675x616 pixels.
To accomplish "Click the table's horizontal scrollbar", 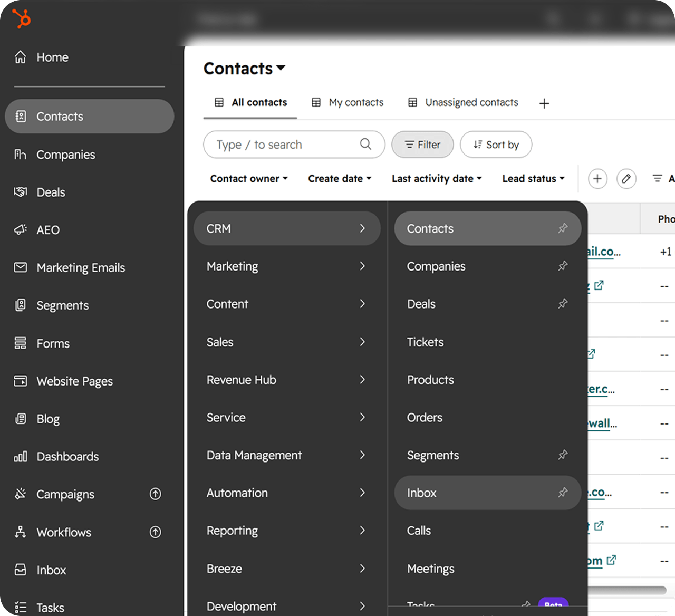I will (626, 590).
